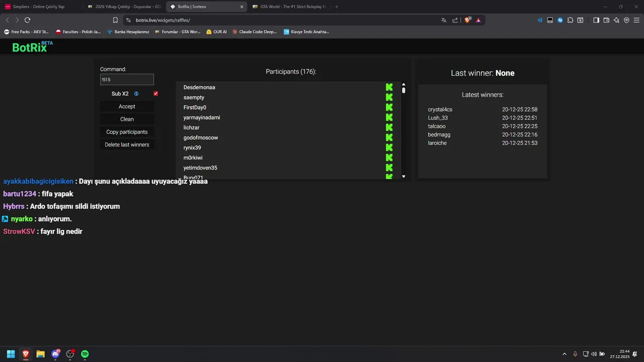Click the Brave Rewards triangle icon
The height and width of the screenshot is (362, 644).
click(x=478, y=20)
